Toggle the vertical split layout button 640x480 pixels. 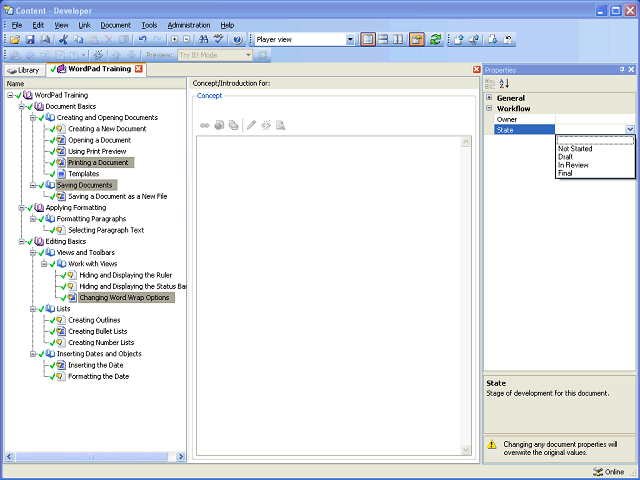pyautogui.click(x=398, y=40)
